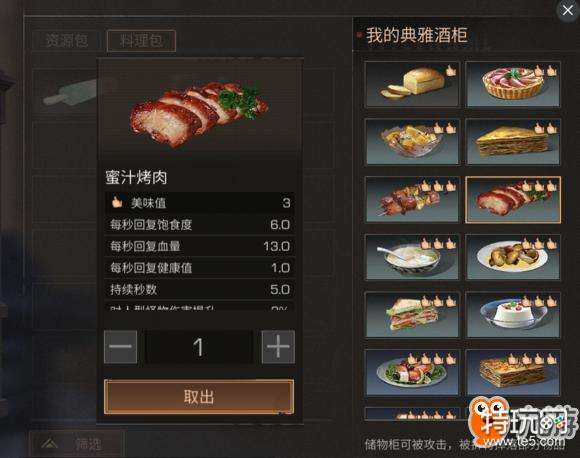Switch to the 料理包 tab
The width and height of the screenshot is (580, 458).
click(x=141, y=41)
